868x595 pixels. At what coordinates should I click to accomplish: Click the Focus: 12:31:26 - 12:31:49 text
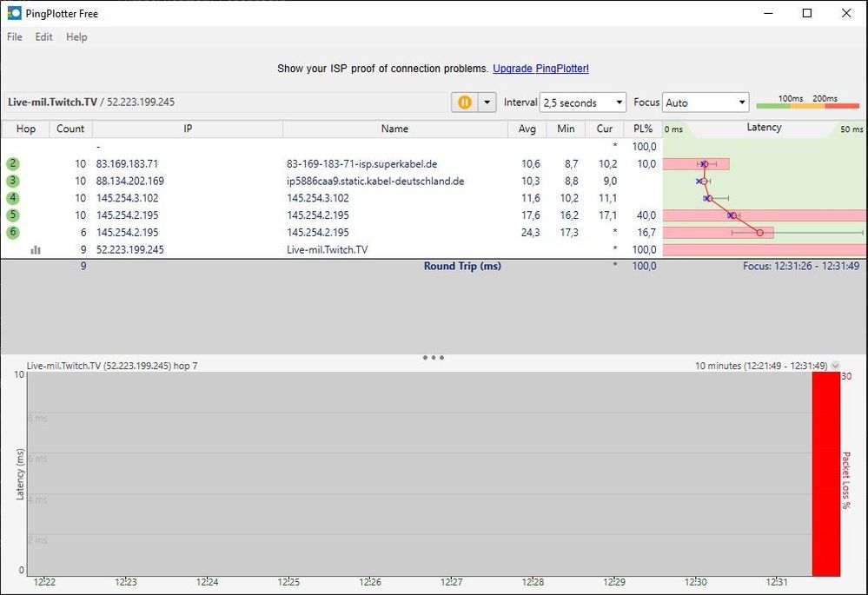point(801,266)
